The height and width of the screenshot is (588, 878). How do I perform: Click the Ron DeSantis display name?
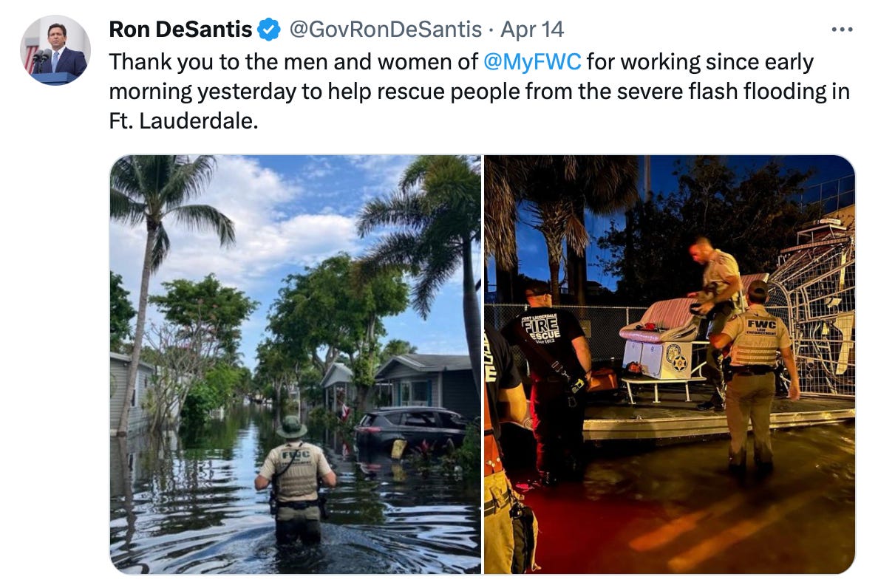pyautogui.click(x=180, y=29)
